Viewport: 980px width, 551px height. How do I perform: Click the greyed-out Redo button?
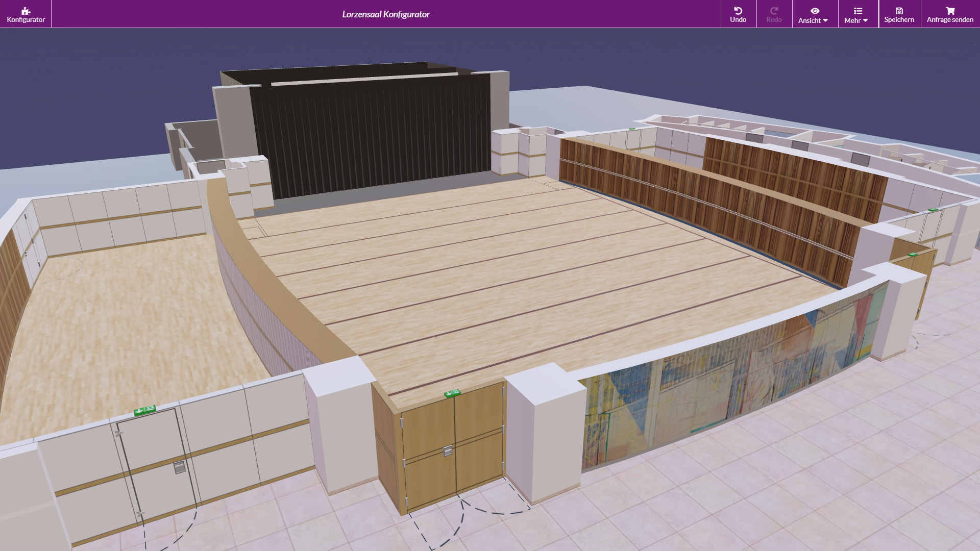pyautogui.click(x=774, y=14)
